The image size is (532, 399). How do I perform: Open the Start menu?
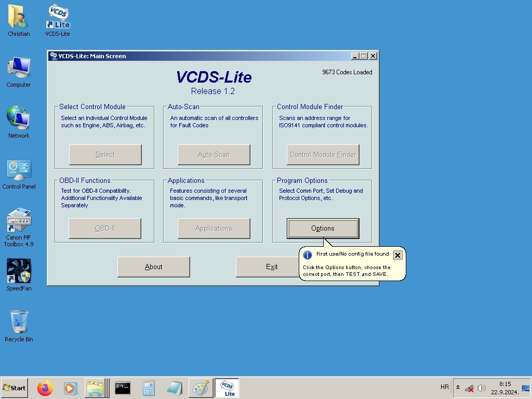[x=14, y=388]
